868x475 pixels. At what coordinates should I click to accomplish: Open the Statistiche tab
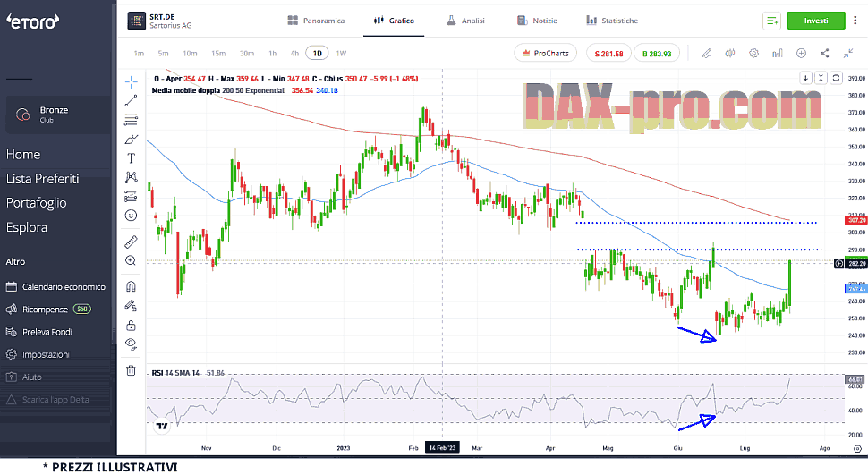[612, 21]
